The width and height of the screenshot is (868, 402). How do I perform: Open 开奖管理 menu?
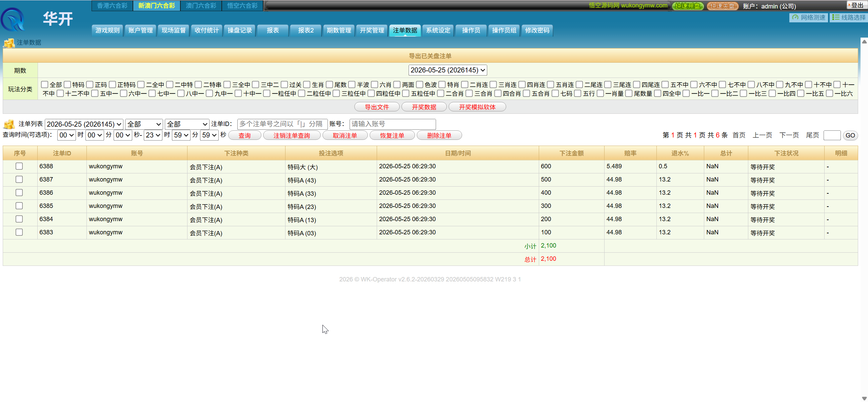coord(372,30)
